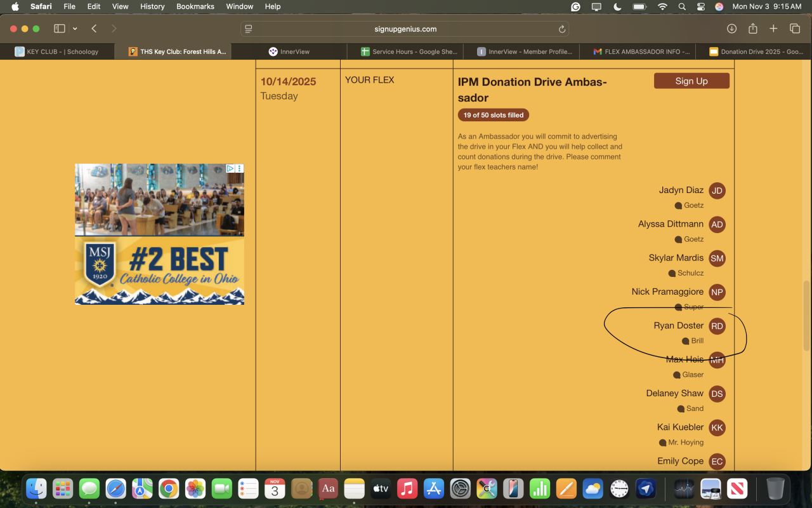Launch Siri from the menu bar
Viewport: 812px width, 508px height.
click(x=719, y=6)
